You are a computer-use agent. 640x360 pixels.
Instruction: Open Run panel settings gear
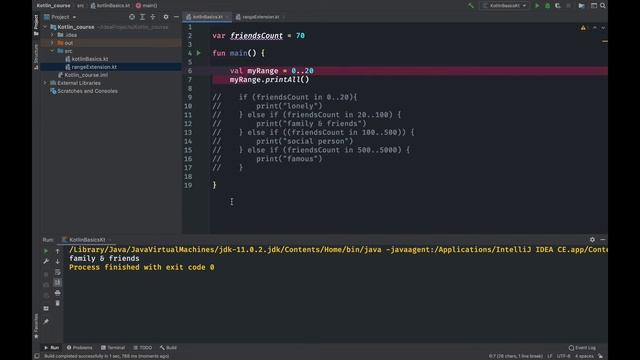pos(592,240)
